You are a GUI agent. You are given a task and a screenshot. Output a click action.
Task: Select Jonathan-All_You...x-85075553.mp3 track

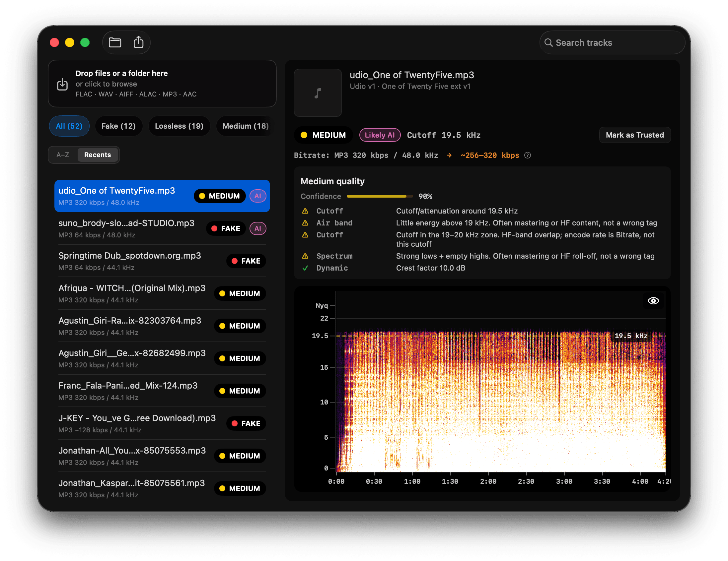coord(162,456)
